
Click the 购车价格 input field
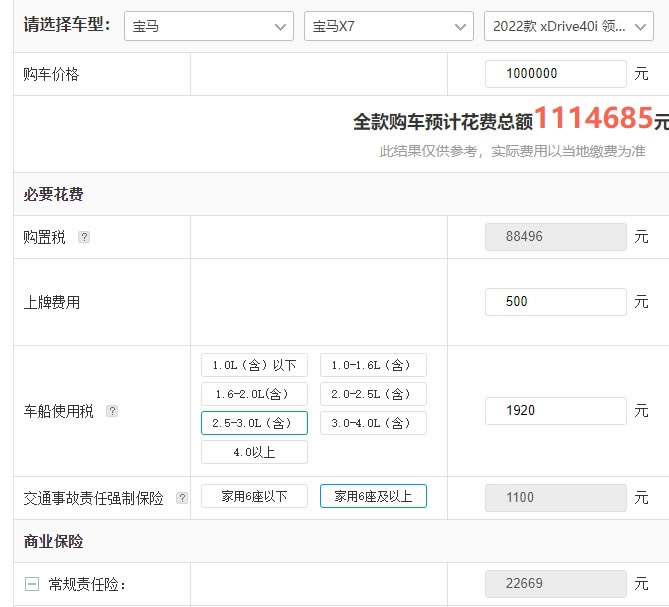[556, 74]
